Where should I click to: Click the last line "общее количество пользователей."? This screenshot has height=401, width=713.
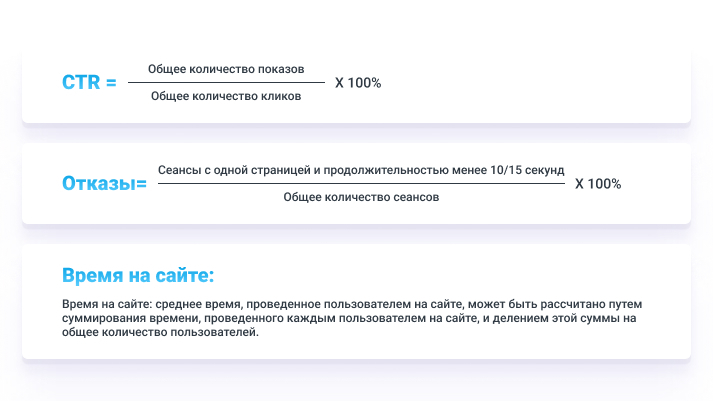click(x=160, y=333)
